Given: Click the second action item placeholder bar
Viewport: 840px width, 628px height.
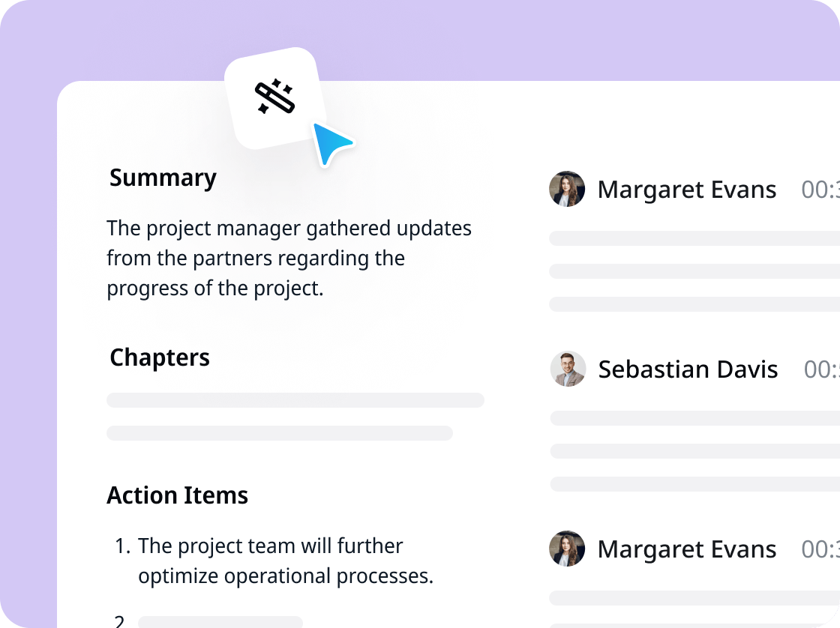Looking at the screenshot, I should pos(220,622).
